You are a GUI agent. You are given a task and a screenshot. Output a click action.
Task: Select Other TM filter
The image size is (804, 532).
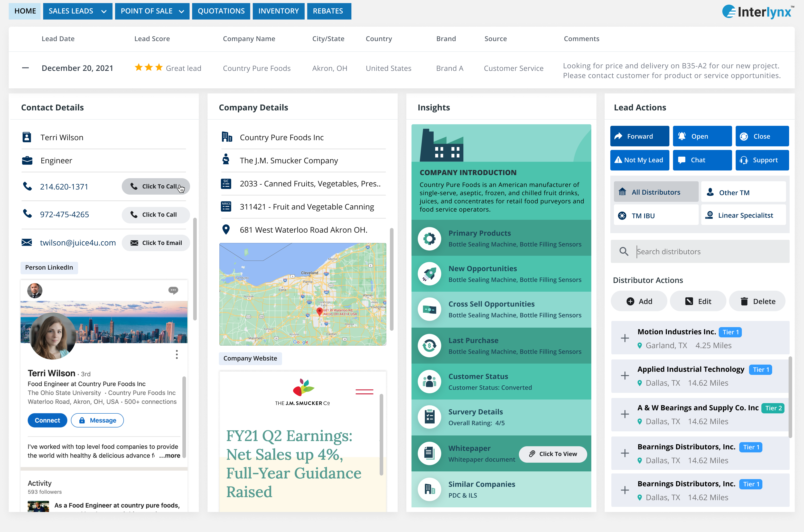[743, 192]
